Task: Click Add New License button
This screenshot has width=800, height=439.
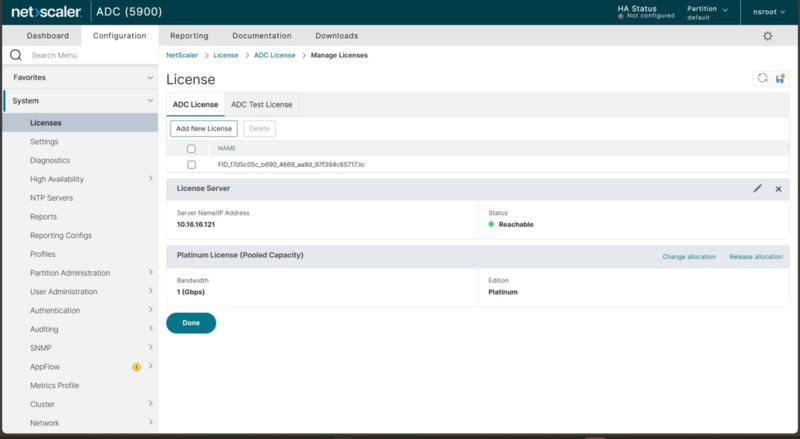Action: point(204,129)
